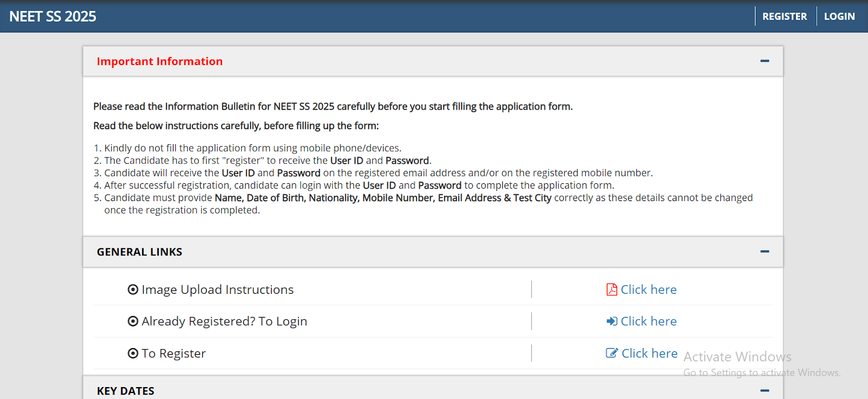The height and width of the screenshot is (399, 868).
Task: Click here to register as new candidate
Action: tap(649, 353)
